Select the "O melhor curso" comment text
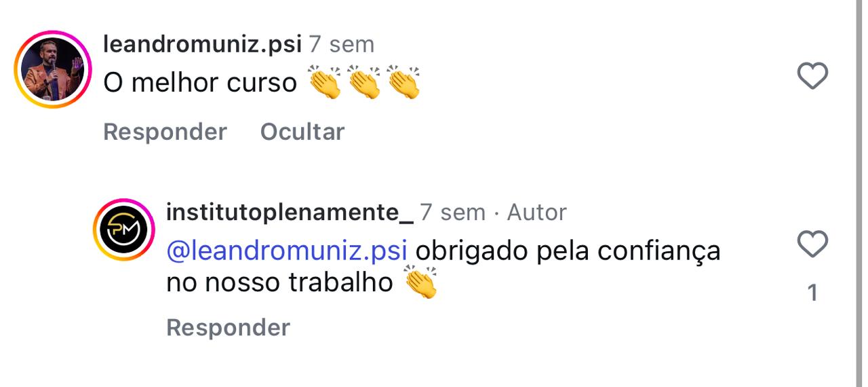Image resolution: width=868 pixels, height=387 pixels. [200, 83]
